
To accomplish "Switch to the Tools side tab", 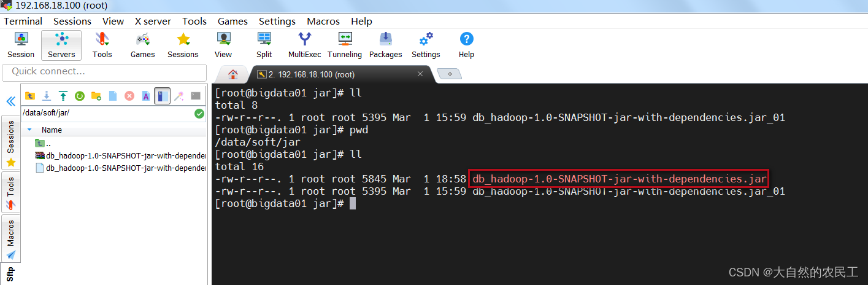I will click(10, 193).
